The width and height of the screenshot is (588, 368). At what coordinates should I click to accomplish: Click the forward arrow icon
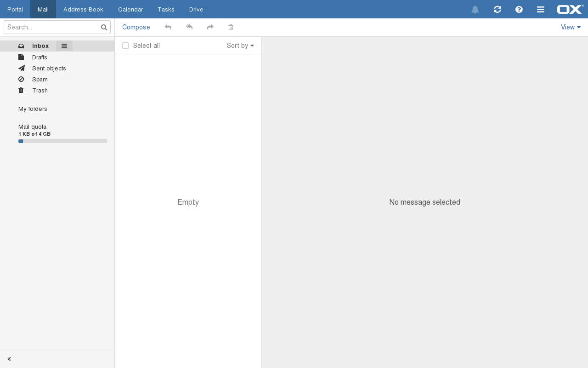tap(210, 27)
